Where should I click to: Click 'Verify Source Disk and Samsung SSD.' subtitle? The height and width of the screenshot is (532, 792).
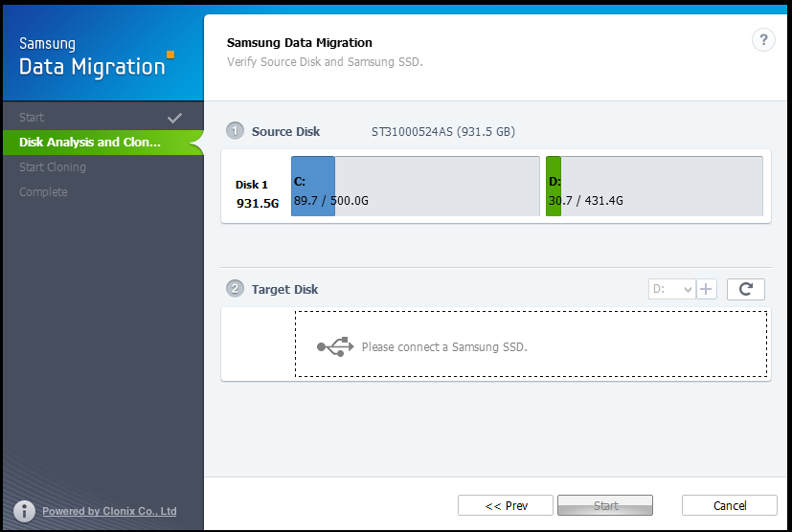pos(325,62)
